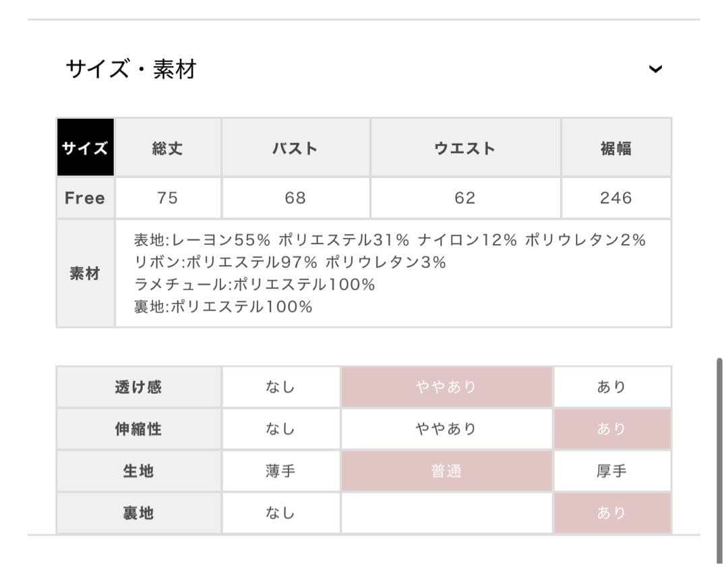Click highlighted ややあり in 透け感 row
This screenshot has width=728, height=564.
click(446, 387)
